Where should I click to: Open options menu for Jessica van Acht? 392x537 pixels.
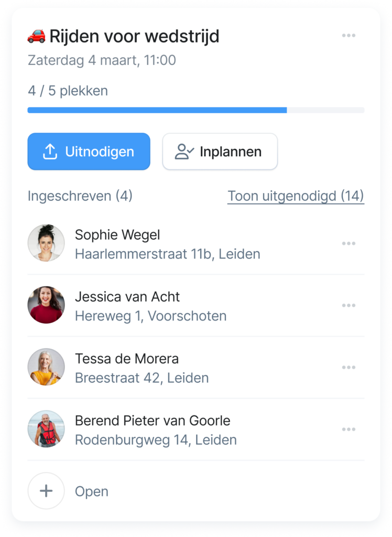[349, 305]
